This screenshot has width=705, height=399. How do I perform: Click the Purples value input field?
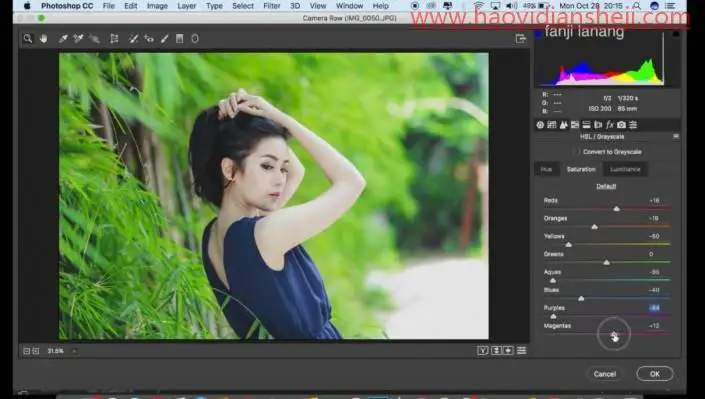pos(654,308)
